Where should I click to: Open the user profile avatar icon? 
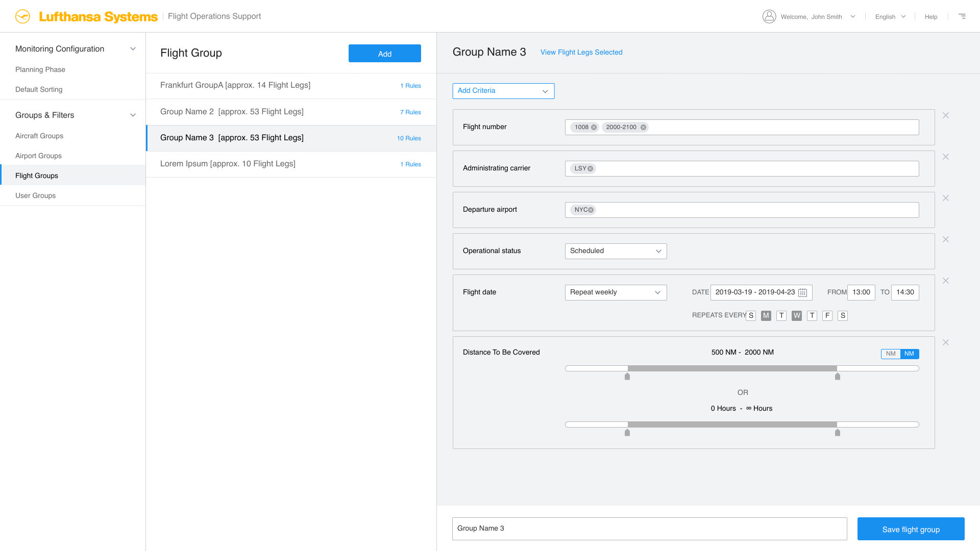769,16
